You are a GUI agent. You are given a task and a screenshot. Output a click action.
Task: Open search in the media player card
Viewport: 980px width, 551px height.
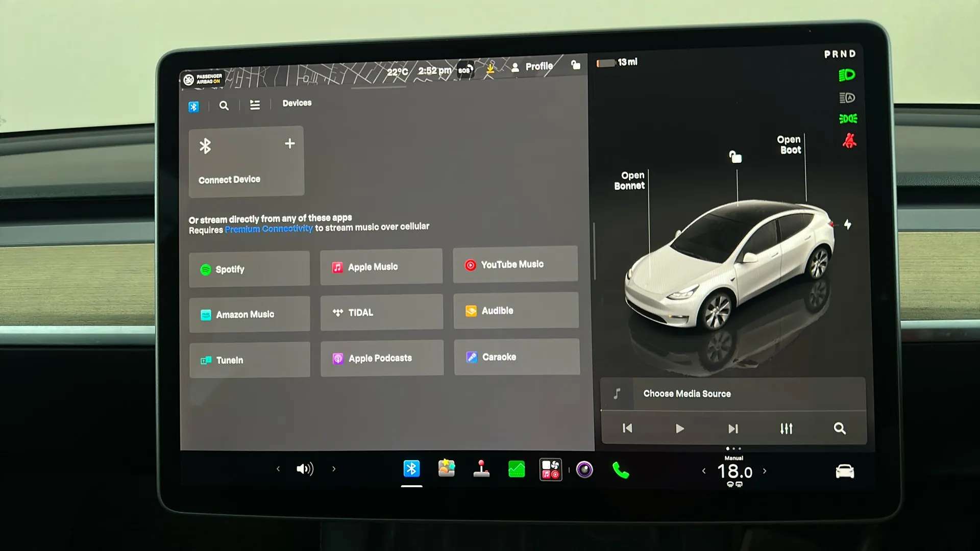point(840,429)
